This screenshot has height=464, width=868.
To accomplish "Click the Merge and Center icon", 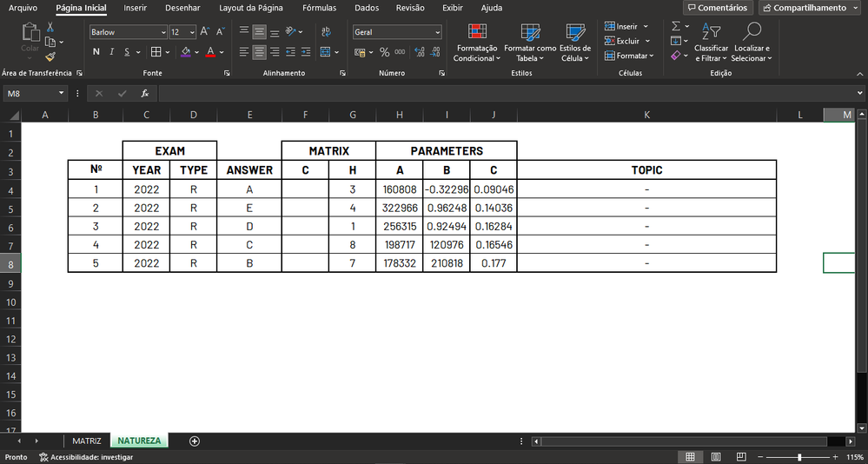I will (x=325, y=52).
